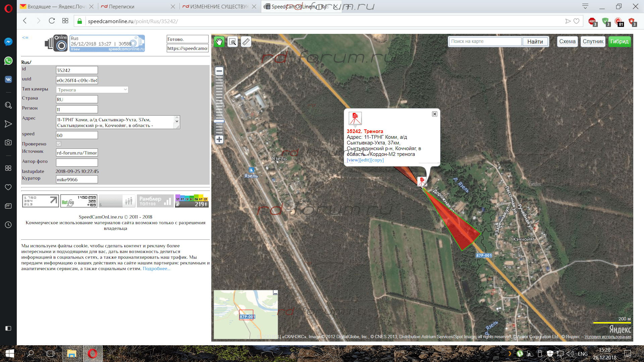This screenshot has height=362, width=644.
Task: Open the [copy] link in balloon
Action: tap(377, 160)
